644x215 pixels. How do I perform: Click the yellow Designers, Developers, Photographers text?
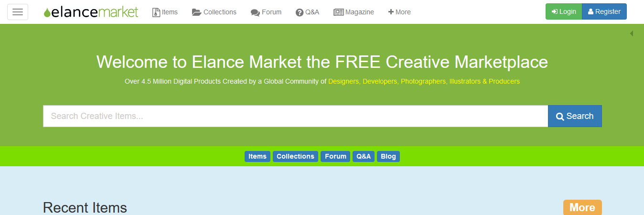[424, 81]
